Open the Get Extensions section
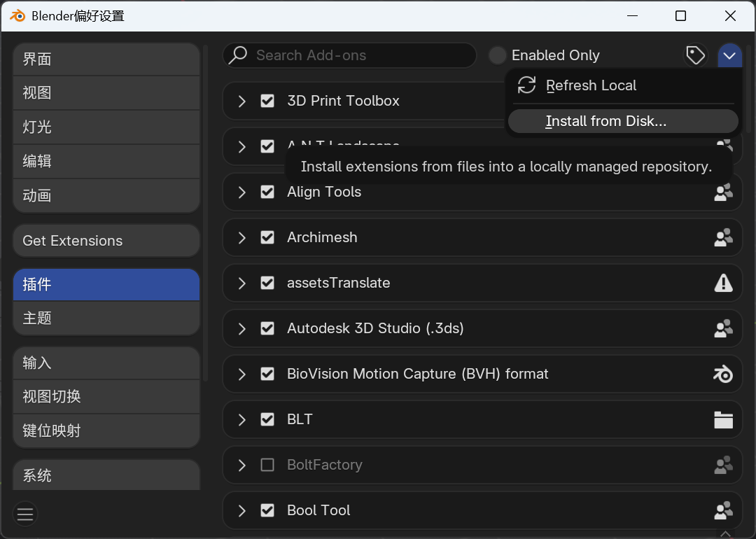Viewport: 756px width, 539px height. tap(106, 241)
